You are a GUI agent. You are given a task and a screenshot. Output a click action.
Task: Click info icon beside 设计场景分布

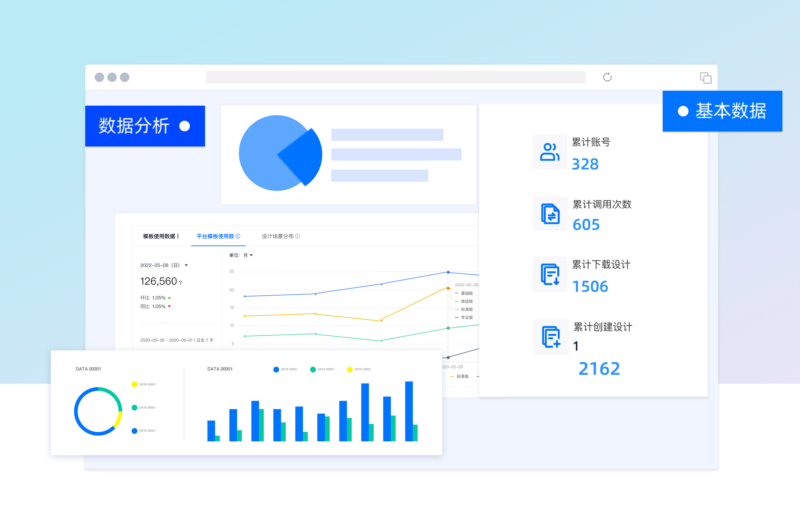pos(297,236)
